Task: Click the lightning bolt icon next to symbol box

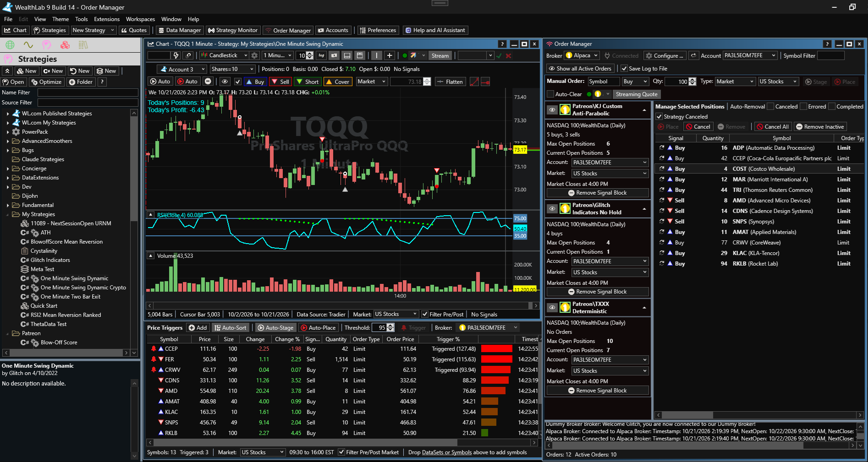Action: click(176, 55)
